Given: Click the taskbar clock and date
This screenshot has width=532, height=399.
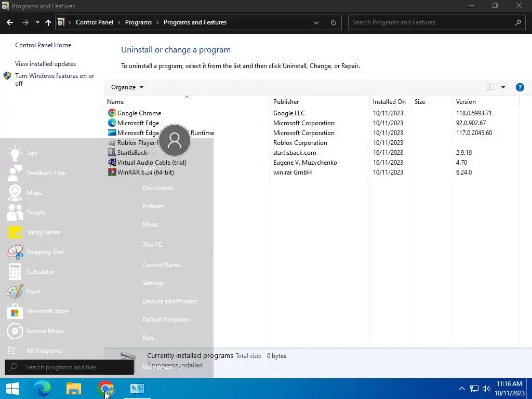Looking at the screenshot, I should 509,389.
